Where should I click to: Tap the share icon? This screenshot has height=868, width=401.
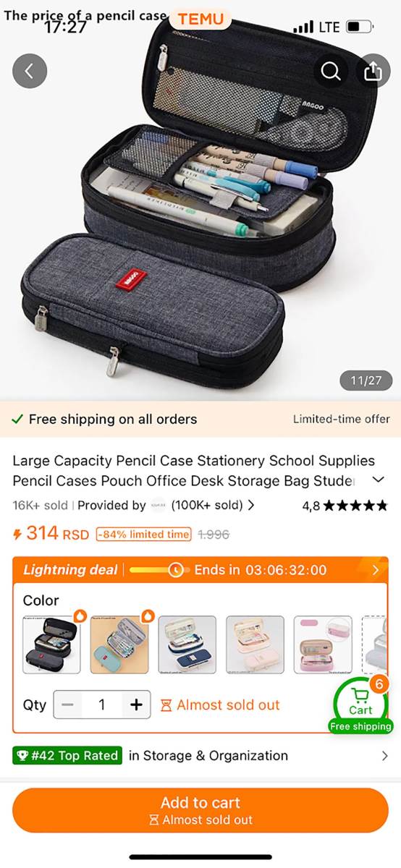[372, 71]
